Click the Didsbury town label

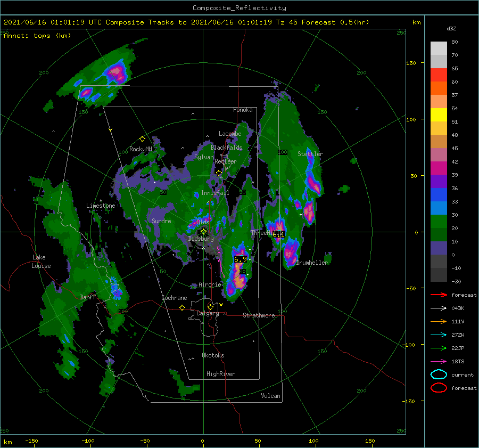[x=201, y=239]
